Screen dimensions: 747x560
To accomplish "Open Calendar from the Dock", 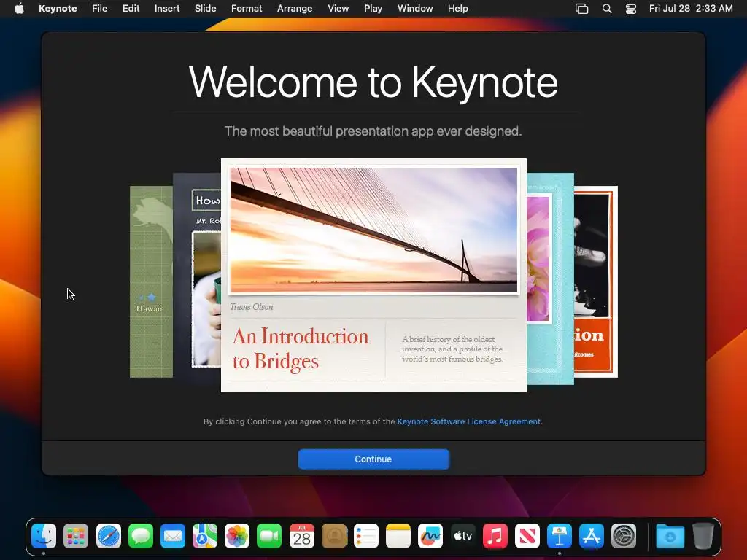I will [302, 536].
